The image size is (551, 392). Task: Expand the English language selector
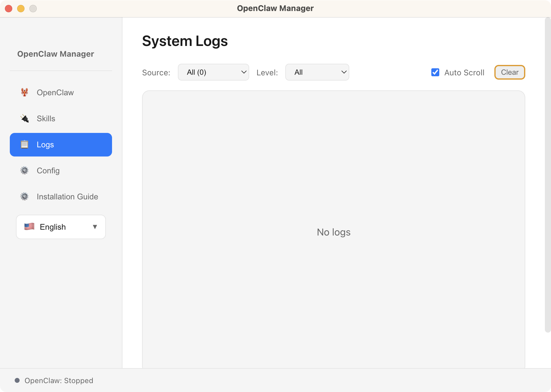point(61,227)
